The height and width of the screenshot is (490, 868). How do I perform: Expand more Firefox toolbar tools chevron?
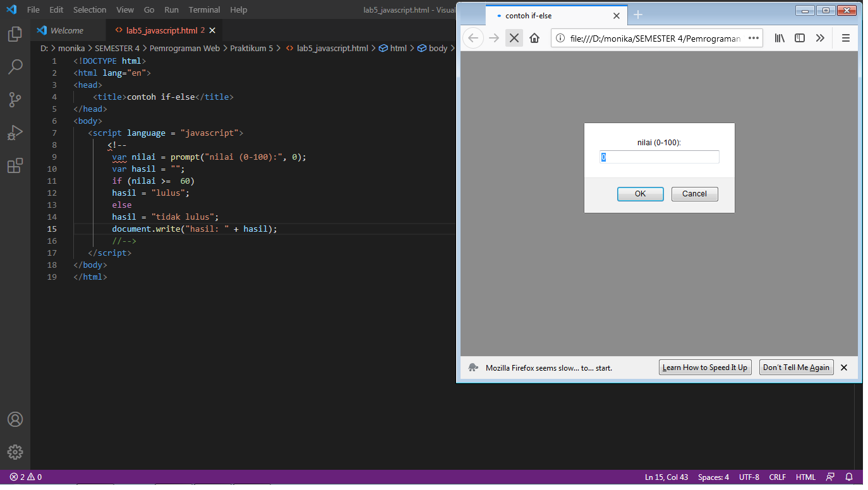[820, 38]
